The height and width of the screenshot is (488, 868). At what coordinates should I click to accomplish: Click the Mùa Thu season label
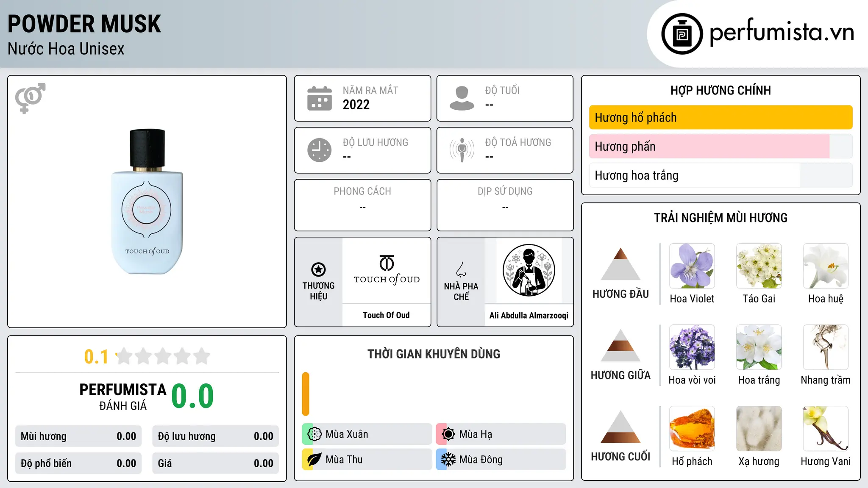(344, 460)
